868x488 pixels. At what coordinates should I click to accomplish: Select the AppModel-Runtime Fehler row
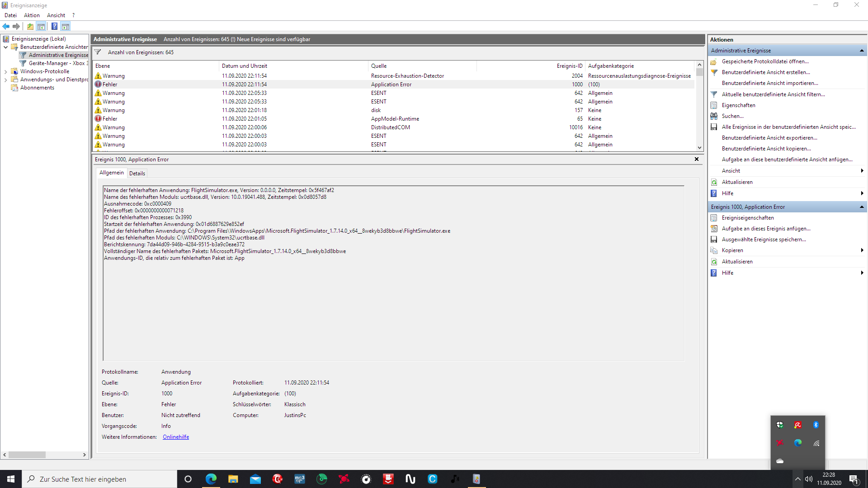393,119
